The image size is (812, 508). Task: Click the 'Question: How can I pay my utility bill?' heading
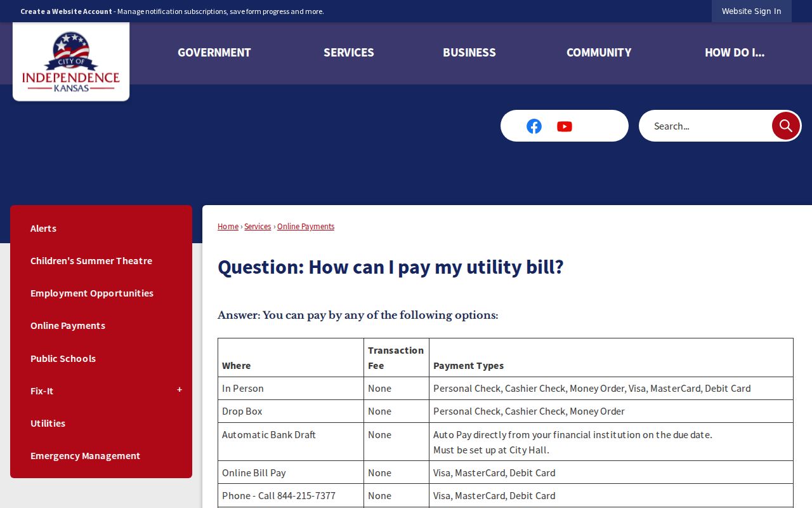[x=391, y=267]
